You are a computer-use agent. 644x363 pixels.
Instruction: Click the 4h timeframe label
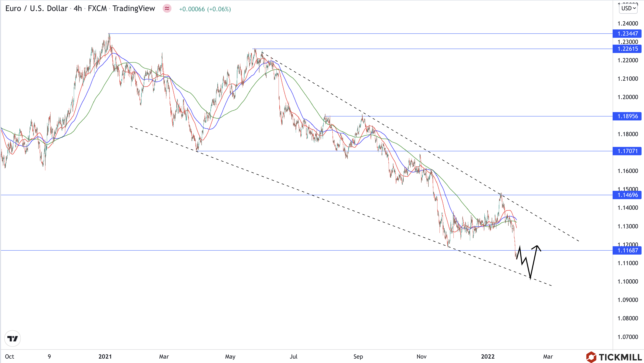[x=77, y=9]
